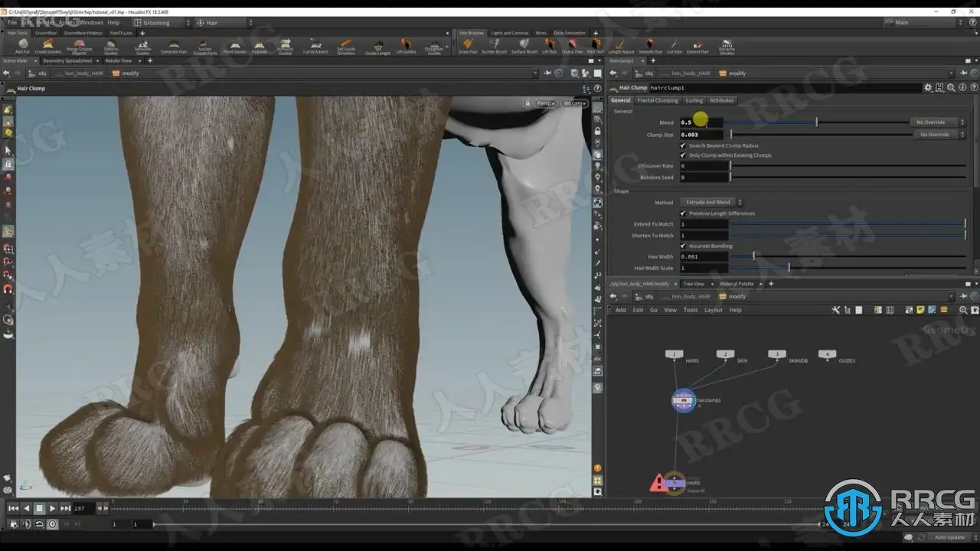Select the Clump Hair brush tool
Image resolution: width=980 pixels, height=551 pixels.
(572, 45)
